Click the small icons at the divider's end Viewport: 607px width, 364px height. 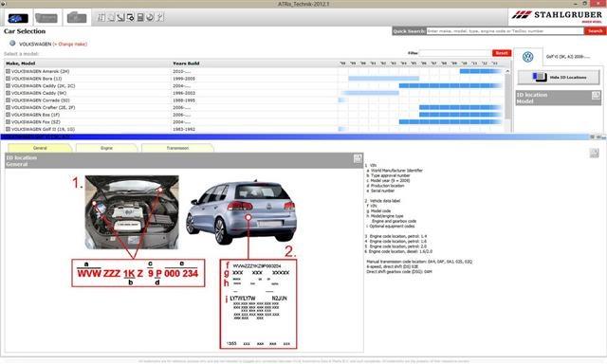[598, 136]
